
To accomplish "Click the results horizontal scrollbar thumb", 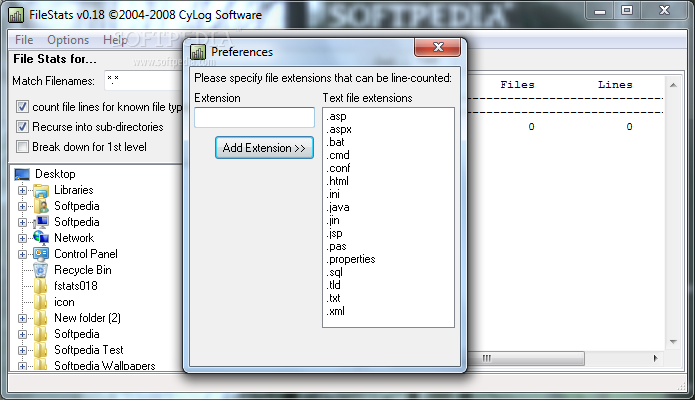I will pos(526,358).
